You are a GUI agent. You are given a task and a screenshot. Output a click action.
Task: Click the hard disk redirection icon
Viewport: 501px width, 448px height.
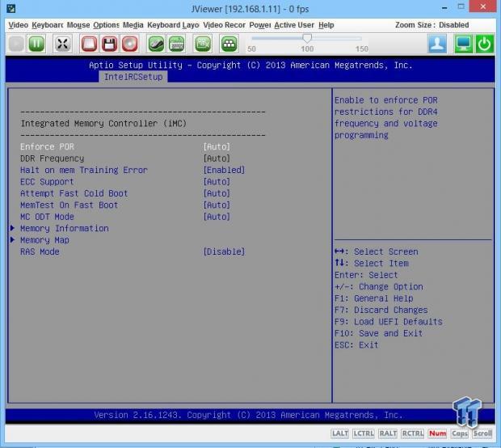pos(89,44)
